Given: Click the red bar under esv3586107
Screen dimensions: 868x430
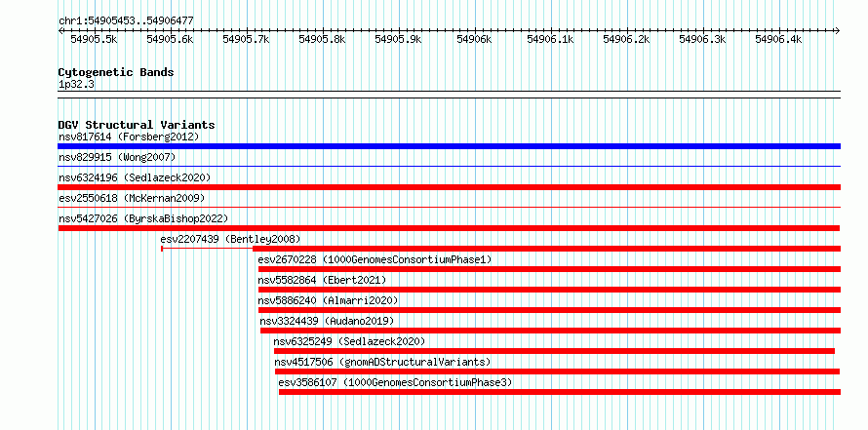Looking at the screenshot, I should 560,392.
